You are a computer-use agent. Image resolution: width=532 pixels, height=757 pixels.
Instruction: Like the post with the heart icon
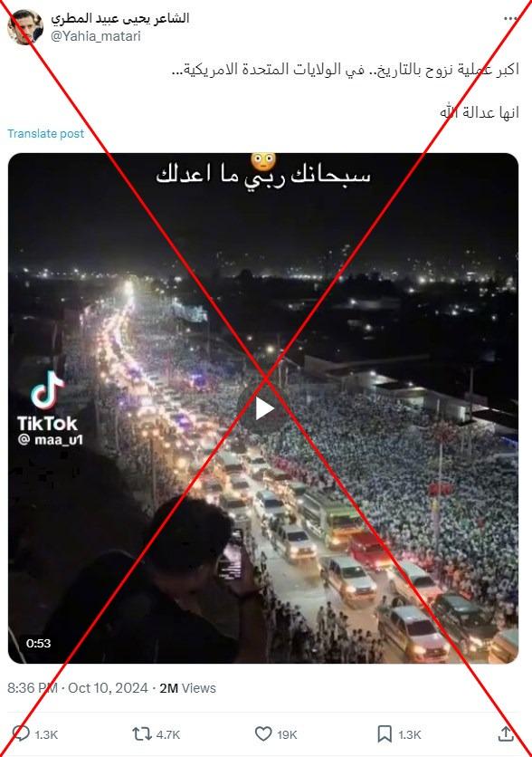pyautogui.click(x=263, y=734)
